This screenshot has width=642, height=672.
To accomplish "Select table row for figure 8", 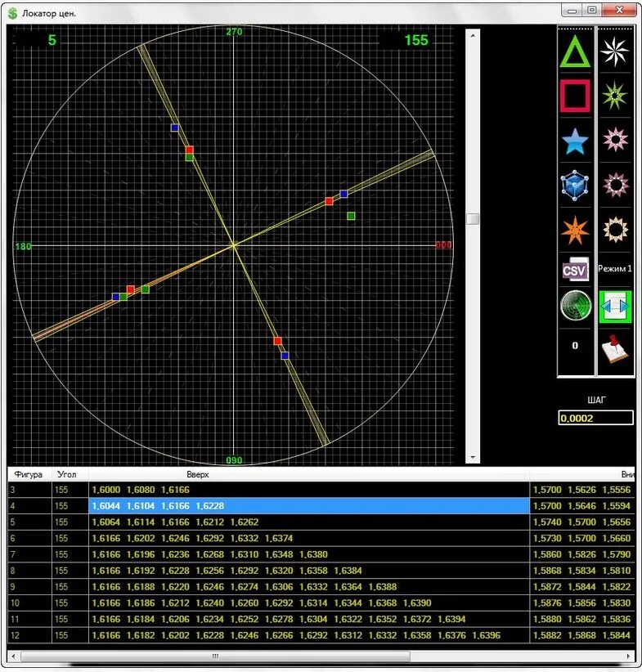I will 321,571.
